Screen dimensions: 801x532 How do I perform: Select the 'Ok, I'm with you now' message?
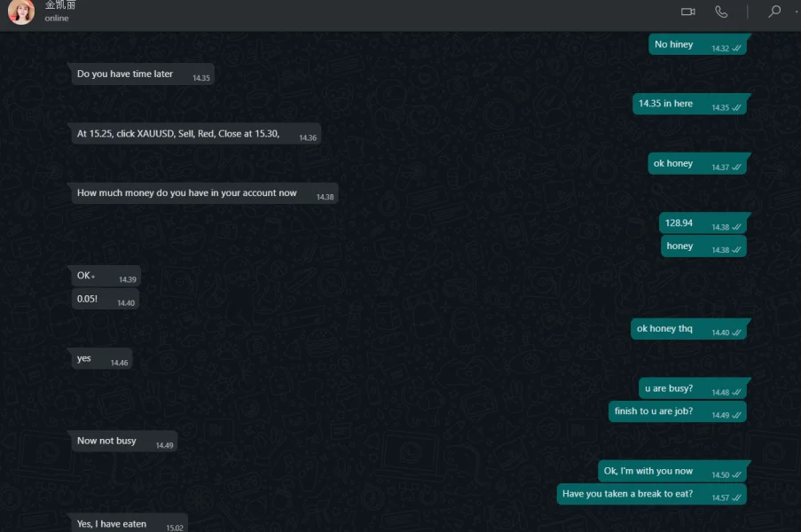pyautogui.click(x=672, y=471)
